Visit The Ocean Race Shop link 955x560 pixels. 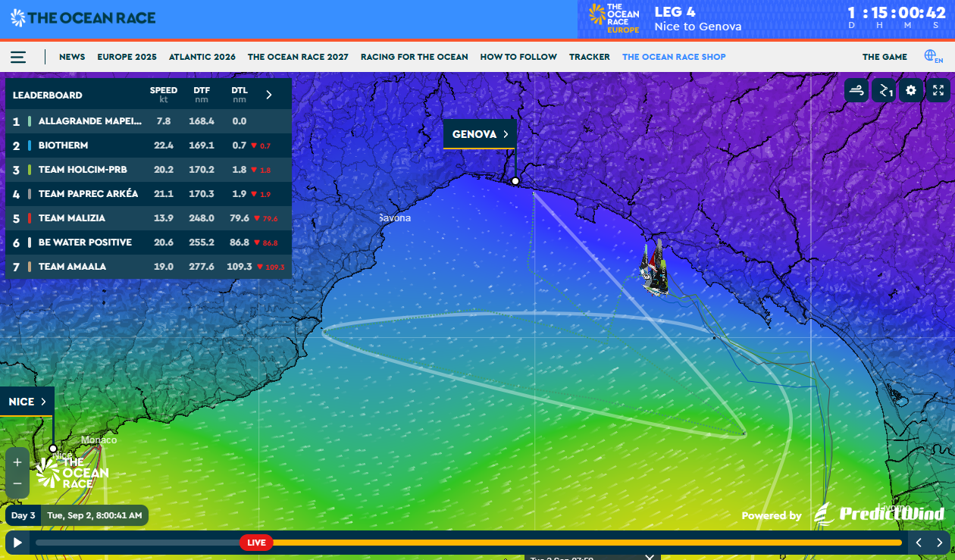[674, 57]
